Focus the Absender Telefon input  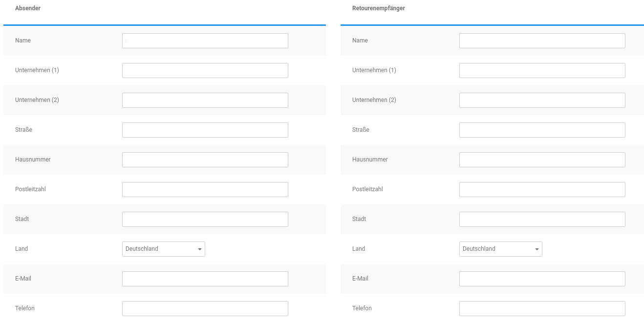click(x=205, y=308)
